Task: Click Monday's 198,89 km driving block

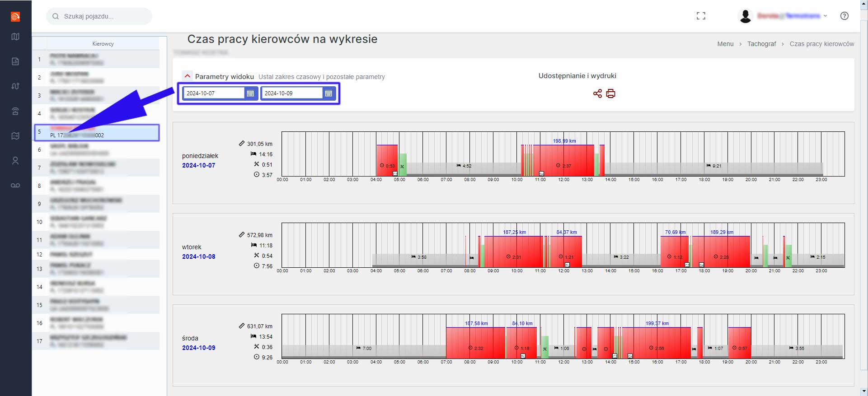Action: 564,160
